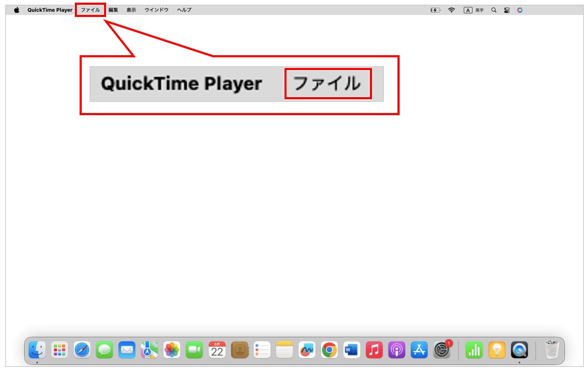This screenshot has width=588, height=372.
Task: Open Photos from the Dock
Action: click(x=172, y=350)
